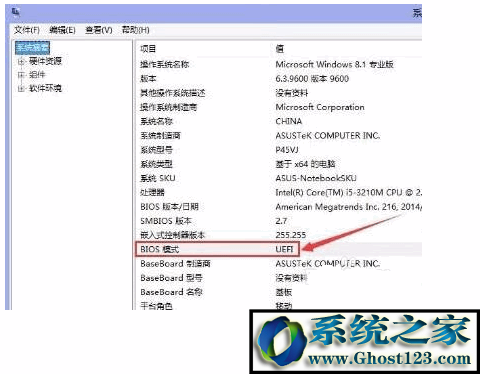Click value 6.3.9600 版本 9600
Viewport: 480px width, 374px height.
[312, 79]
